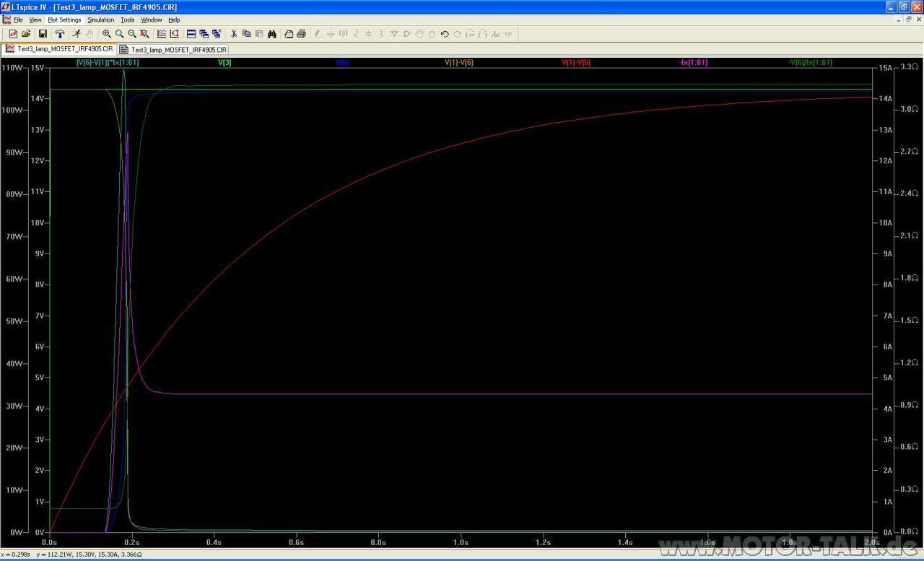Viewport: 924px width, 561px height.
Task: Click the Redo arrow icon
Action: point(457,34)
